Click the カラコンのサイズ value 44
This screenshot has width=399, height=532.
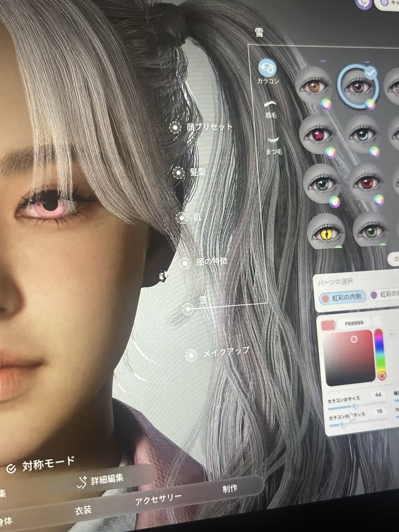378,395
